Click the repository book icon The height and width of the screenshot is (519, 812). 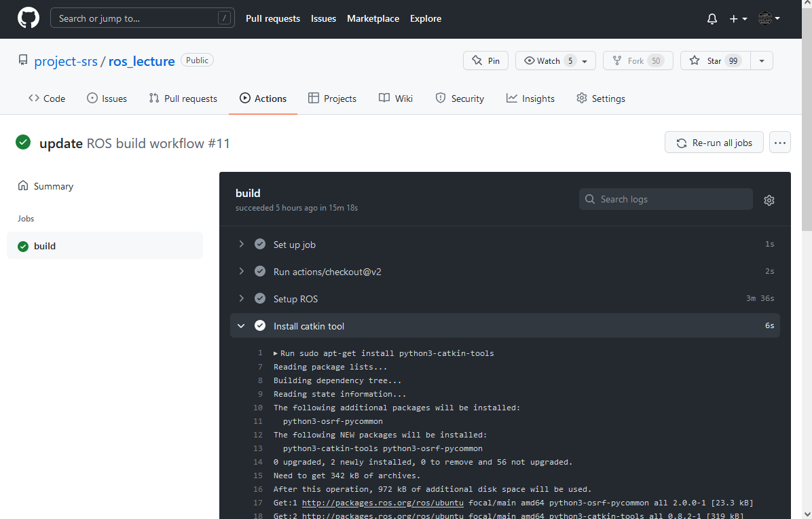coord(23,60)
